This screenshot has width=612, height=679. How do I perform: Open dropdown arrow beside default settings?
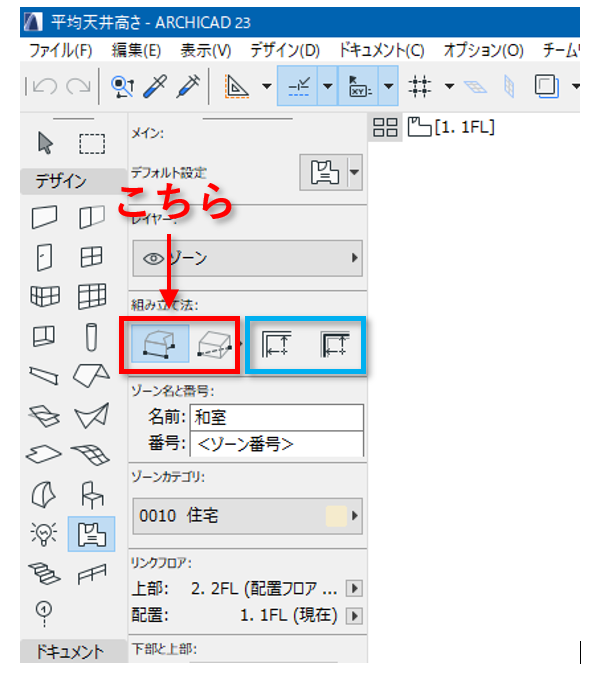[x=355, y=172]
